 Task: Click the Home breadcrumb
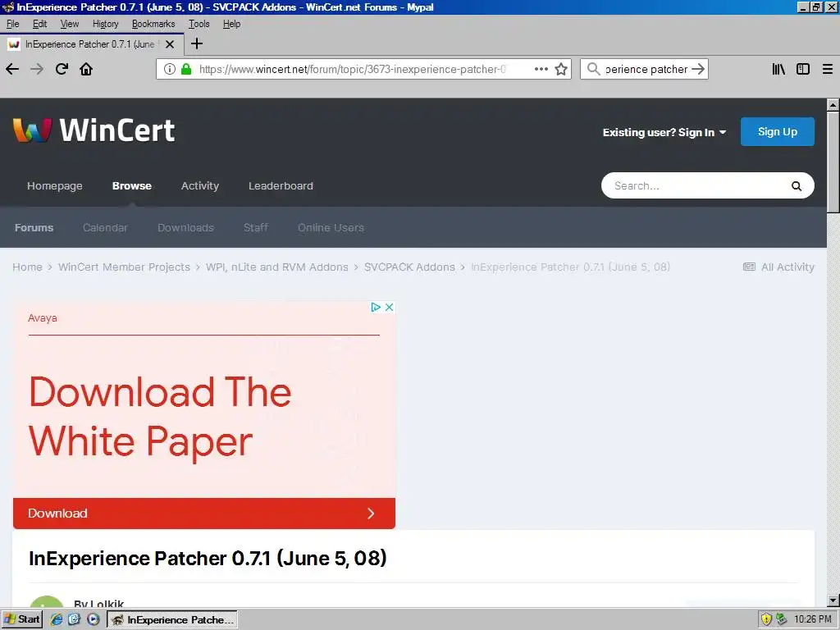coord(27,267)
